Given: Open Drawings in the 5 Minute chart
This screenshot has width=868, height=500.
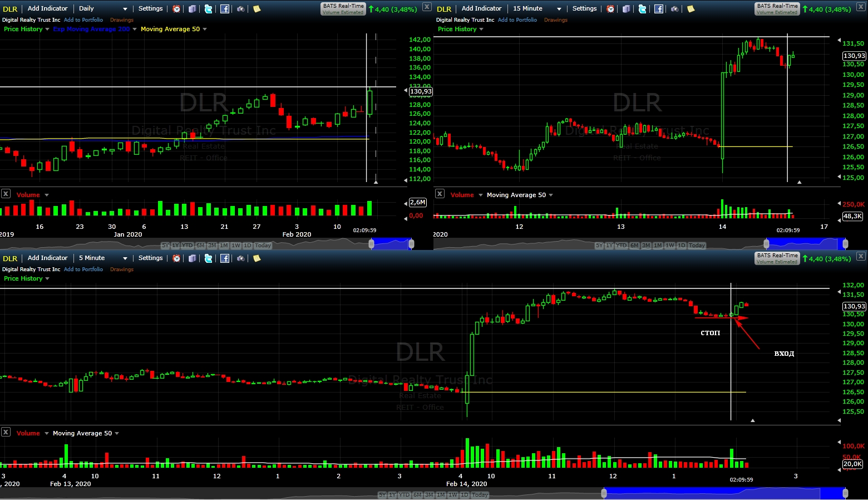Looking at the screenshot, I should click(122, 269).
